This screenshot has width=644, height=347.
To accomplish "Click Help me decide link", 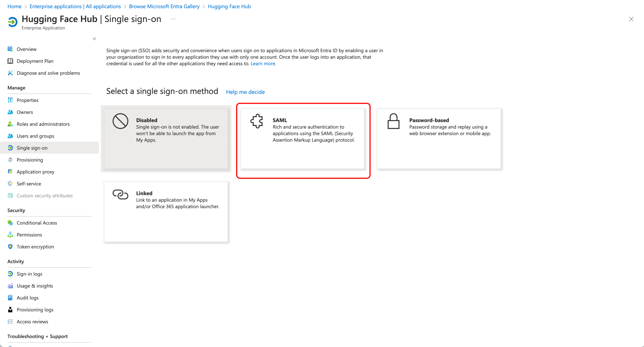I will (x=245, y=92).
